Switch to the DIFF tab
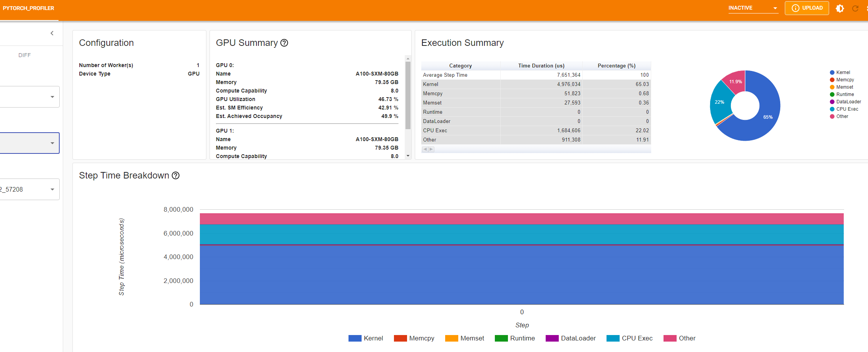 coord(25,55)
